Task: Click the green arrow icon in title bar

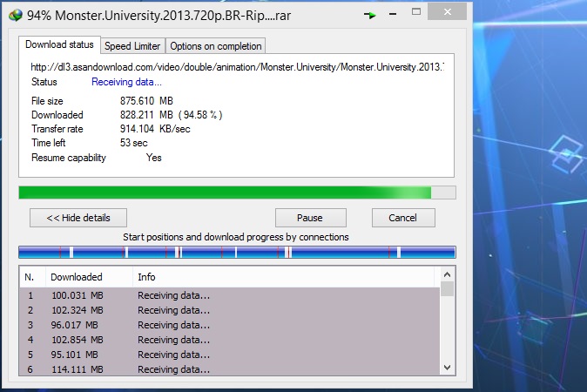Action: pyautogui.click(x=370, y=15)
